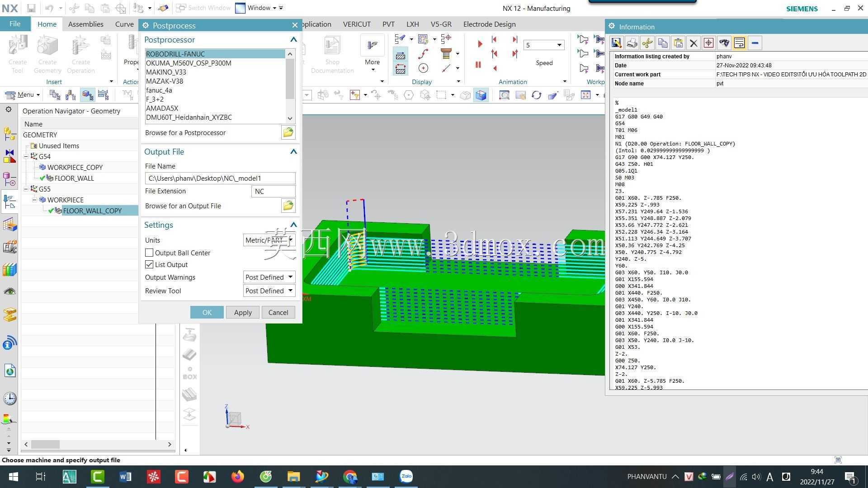Collapse the Postprocessor section
The height and width of the screenshot is (488, 868).
[x=293, y=40]
